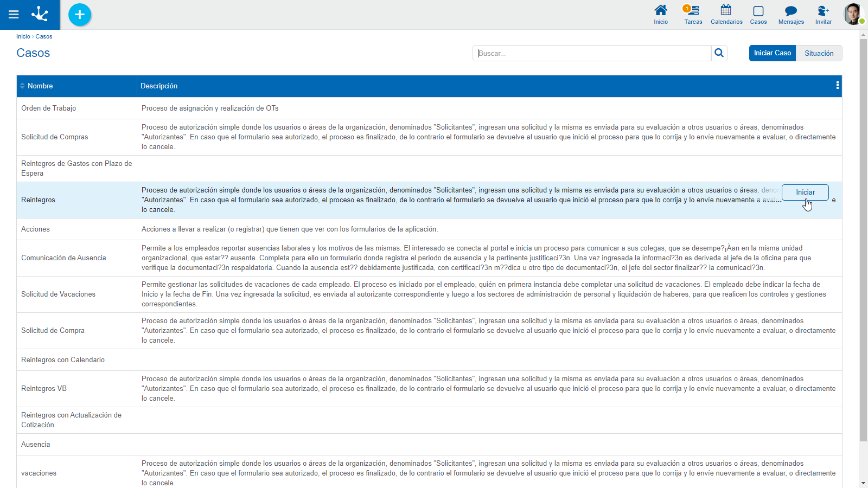
Task: Click the round plus create button
Action: click(x=80, y=15)
